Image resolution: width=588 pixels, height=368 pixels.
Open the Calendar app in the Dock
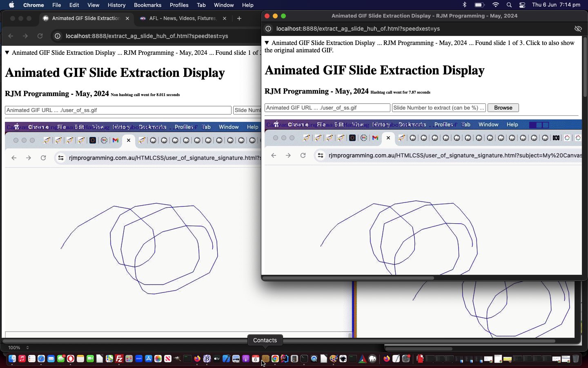pos(256,359)
